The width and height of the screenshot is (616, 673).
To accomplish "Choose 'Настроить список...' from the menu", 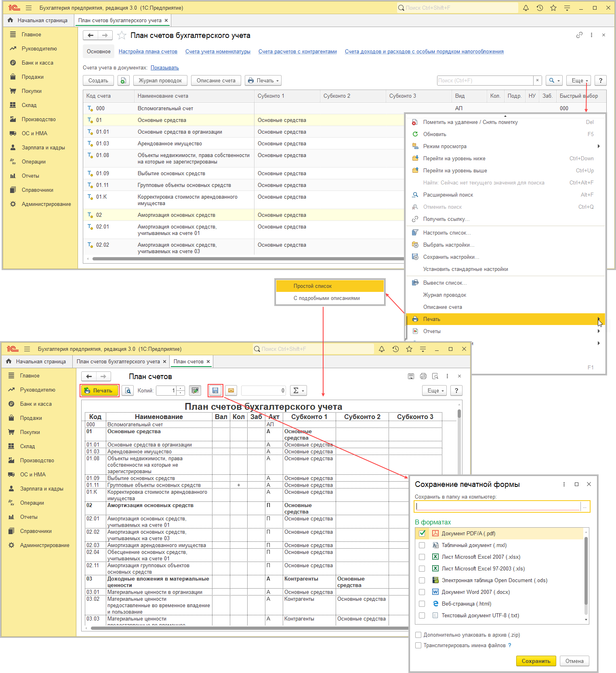I will point(506,233).
